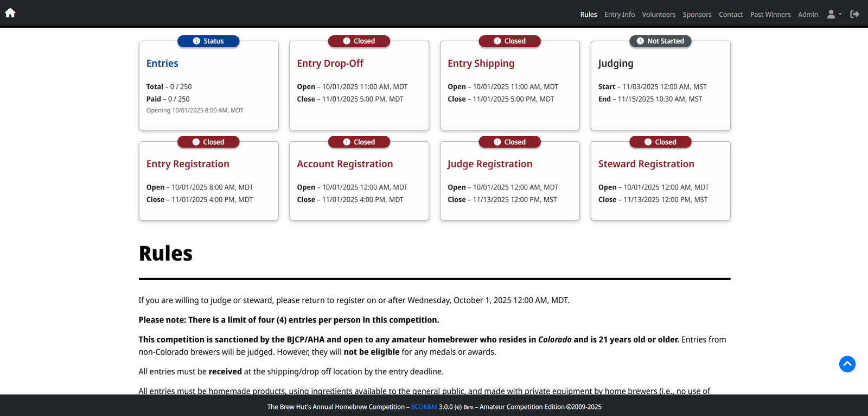Click the home icon in the navbar
868x416 pixels.
click(x=10, y=13)
